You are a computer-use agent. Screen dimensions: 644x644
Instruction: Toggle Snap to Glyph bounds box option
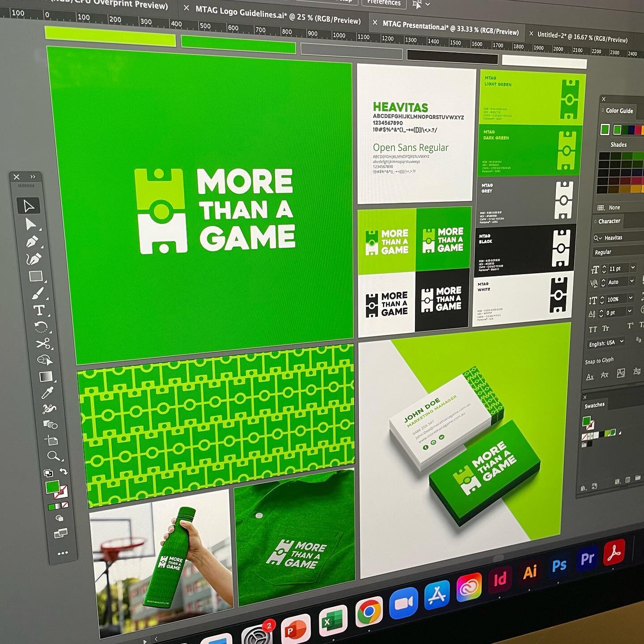point(621,373)
